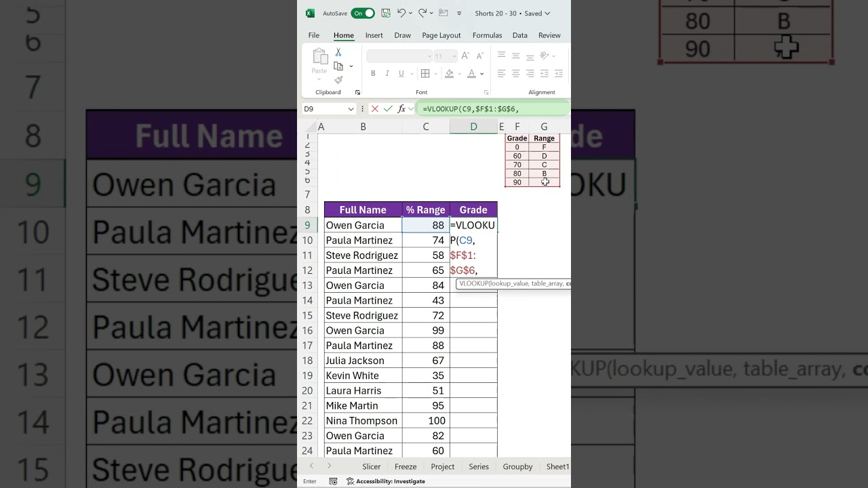
Task: Switch to the Home ribbon tab
Action: click(344, 35)
